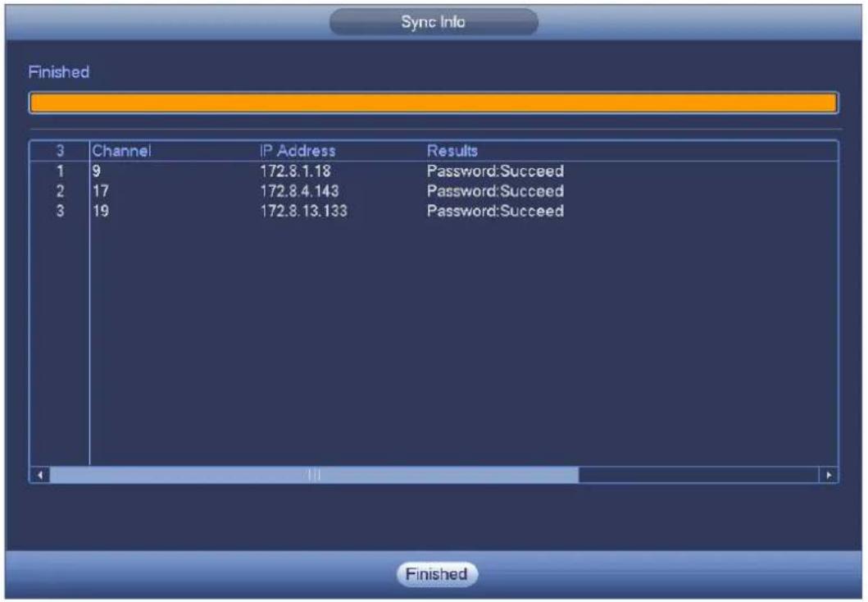This screenshot has width=868, height=602.
Task: Click row number 1 for channel 9
Action: (60, 171)
